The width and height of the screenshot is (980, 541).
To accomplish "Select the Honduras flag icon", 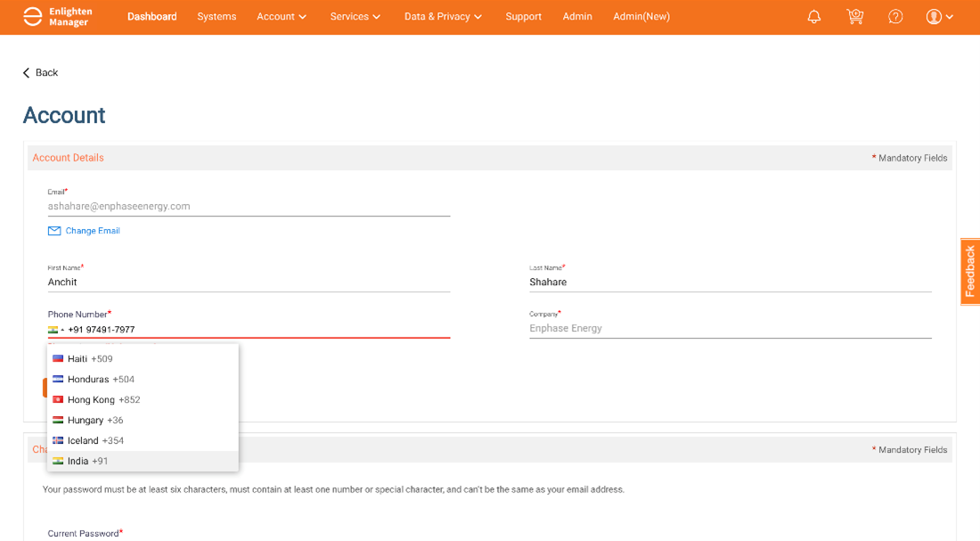I will click(x=58, y=379).
